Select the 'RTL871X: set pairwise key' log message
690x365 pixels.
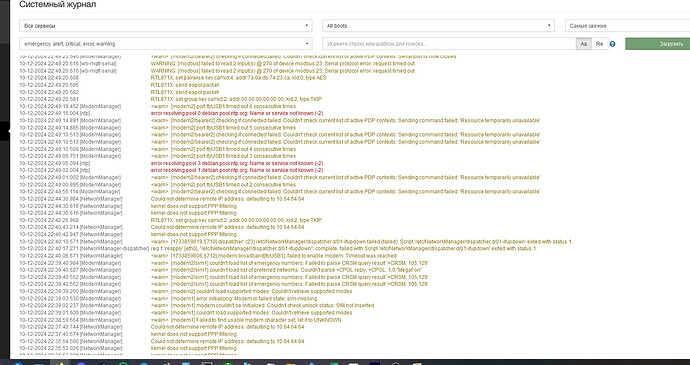239,78
